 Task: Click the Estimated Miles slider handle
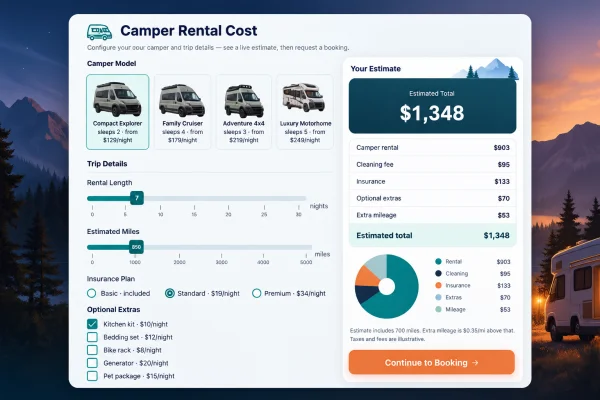click(x=136, y=247)
